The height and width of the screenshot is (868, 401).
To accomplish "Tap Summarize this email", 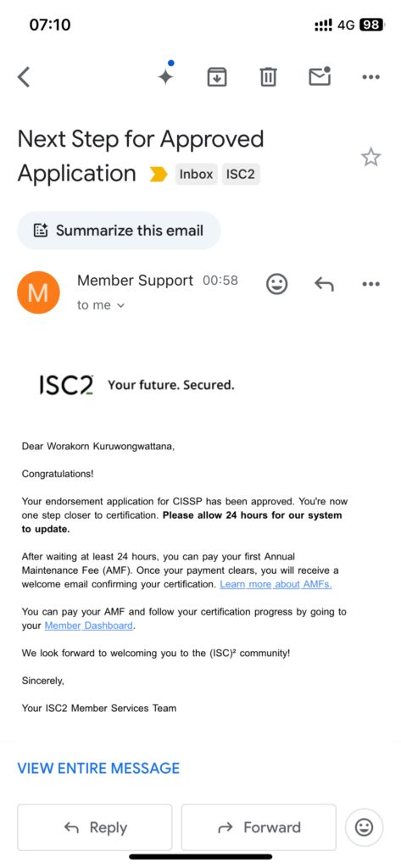I will 119,231.
